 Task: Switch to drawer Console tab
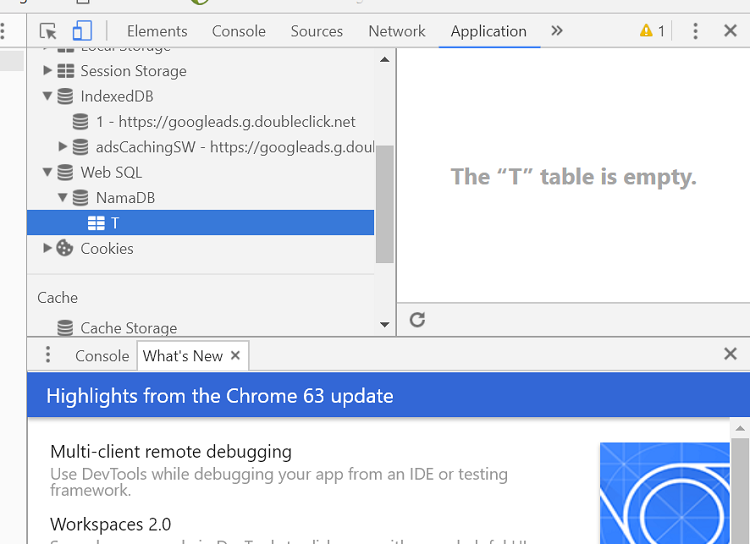click(102, 356)
